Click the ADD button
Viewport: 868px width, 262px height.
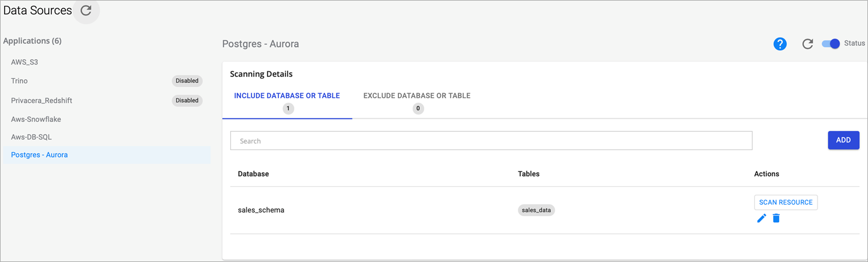[x=843, y=140]
